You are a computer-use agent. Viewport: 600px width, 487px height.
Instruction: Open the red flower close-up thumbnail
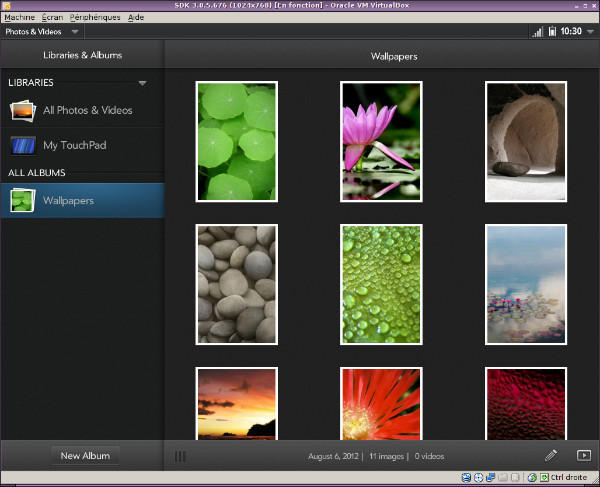point(381,403)
